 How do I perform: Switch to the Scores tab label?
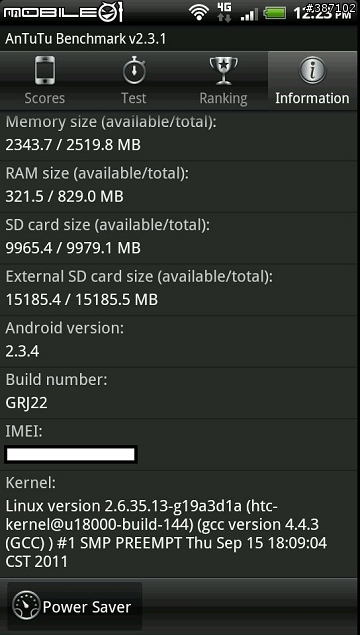pyautogui.click(x=45, y=98)
